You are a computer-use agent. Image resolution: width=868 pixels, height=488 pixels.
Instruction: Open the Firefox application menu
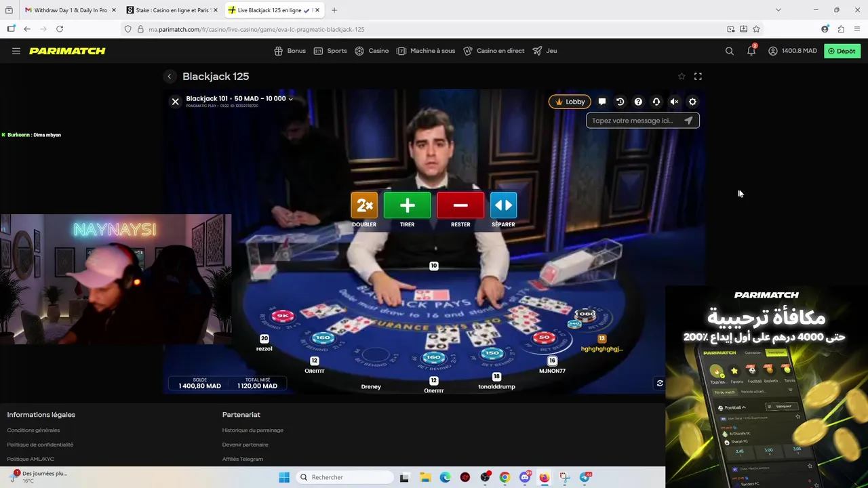(x=857, y=29)
